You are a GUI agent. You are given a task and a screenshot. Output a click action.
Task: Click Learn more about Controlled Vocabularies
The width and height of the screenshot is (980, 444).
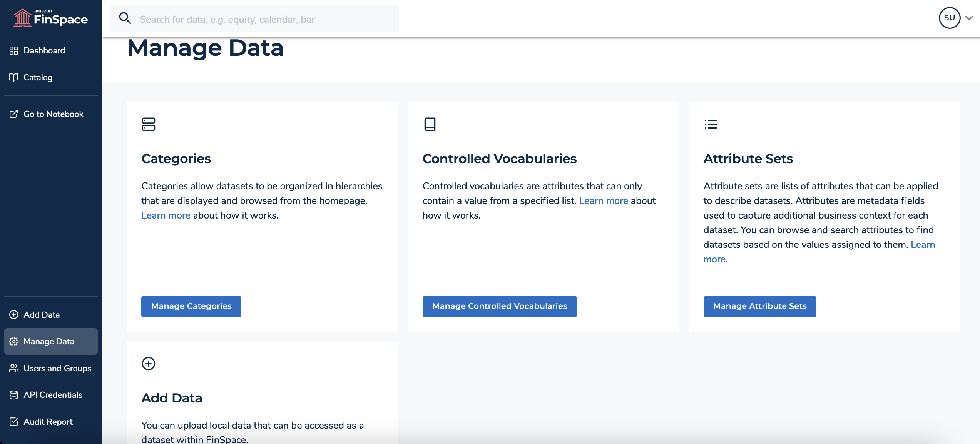coord(604,200)
